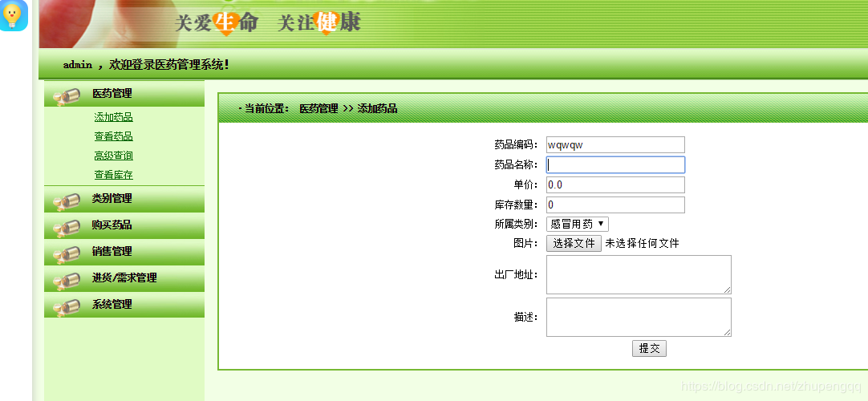The width and height of the screenshot is (868, 401).
Task: Click the 库存数量 field showing 0
Action: point(615,205)
